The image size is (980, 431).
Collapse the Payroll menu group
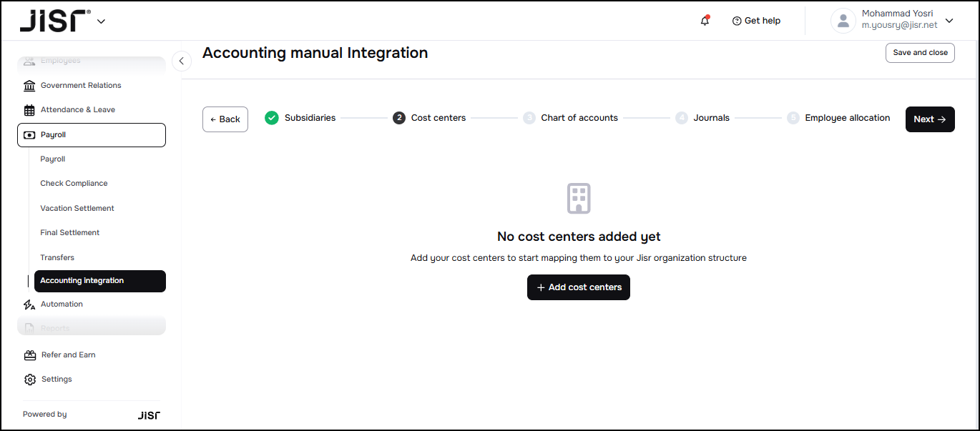click(92, 135)
